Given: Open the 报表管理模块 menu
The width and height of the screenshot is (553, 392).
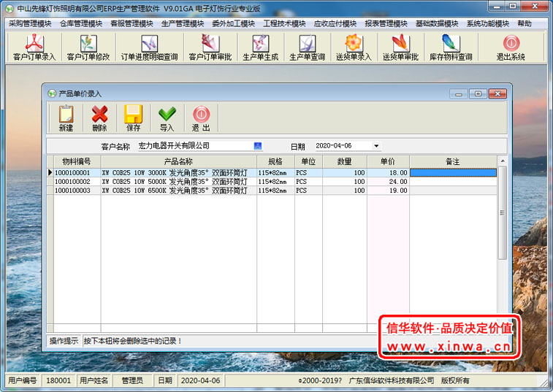Looking at the screenshot, I should [x=386, y=23].
